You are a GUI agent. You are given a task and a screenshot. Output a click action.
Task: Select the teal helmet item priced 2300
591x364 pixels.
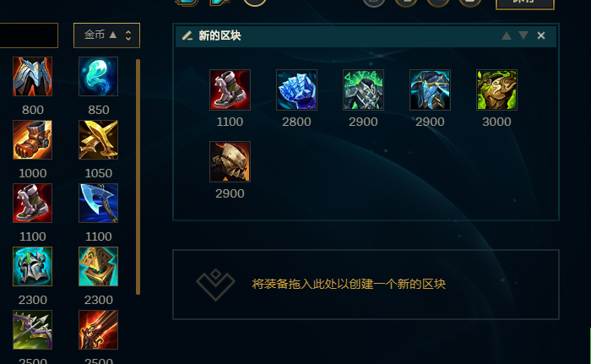coord(32,266)
